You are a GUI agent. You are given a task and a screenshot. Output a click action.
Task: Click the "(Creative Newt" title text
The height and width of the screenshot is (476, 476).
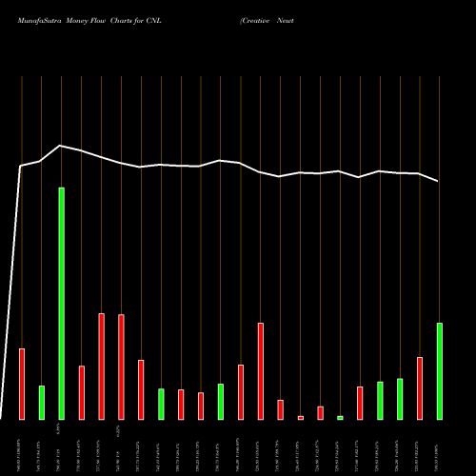click(267, 21)
